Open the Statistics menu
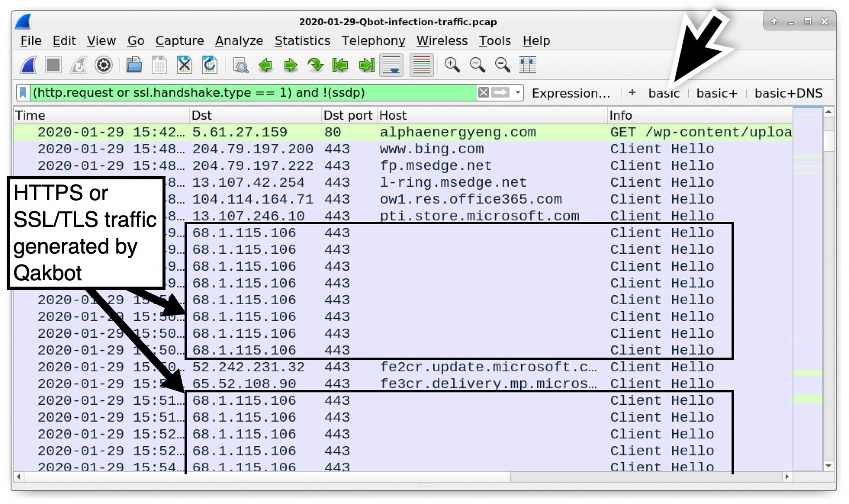Image resolution: width=849 pixels, height=504 pixels. pos(302,41)
